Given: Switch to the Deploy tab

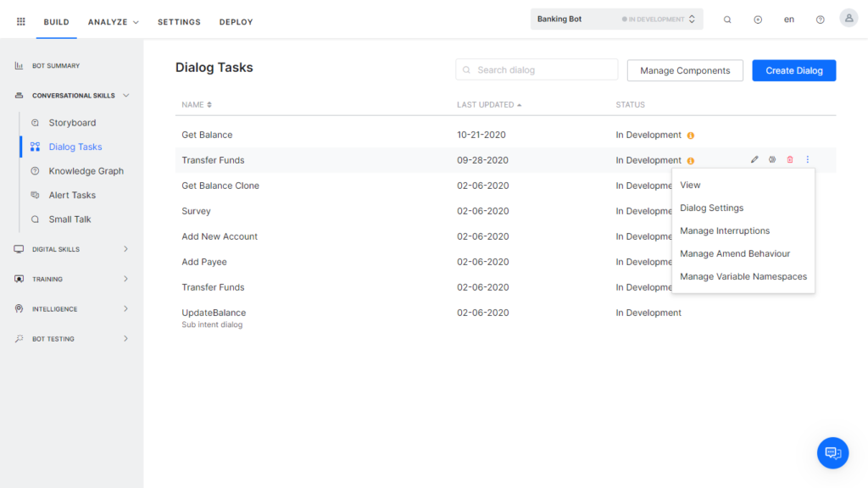Looking at the screenshot, I should pyautogui.click(x=236, y=22).
